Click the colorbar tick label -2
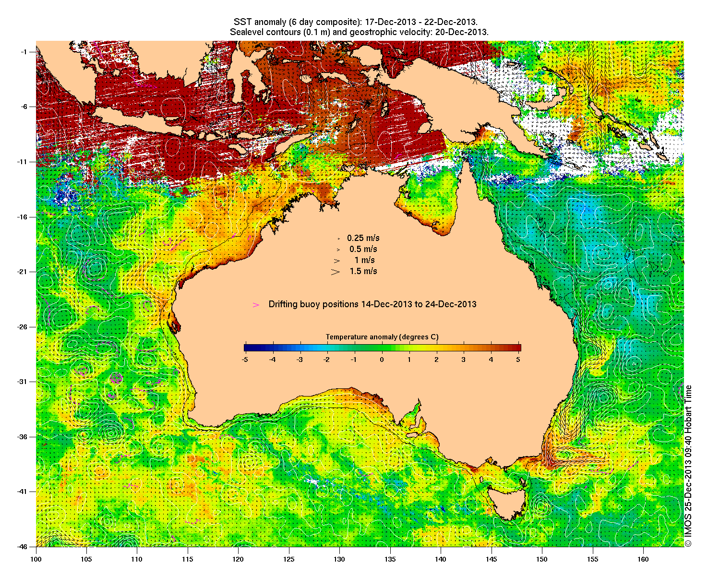Screen dimensions: 720x588 click(x=327, y=359)
